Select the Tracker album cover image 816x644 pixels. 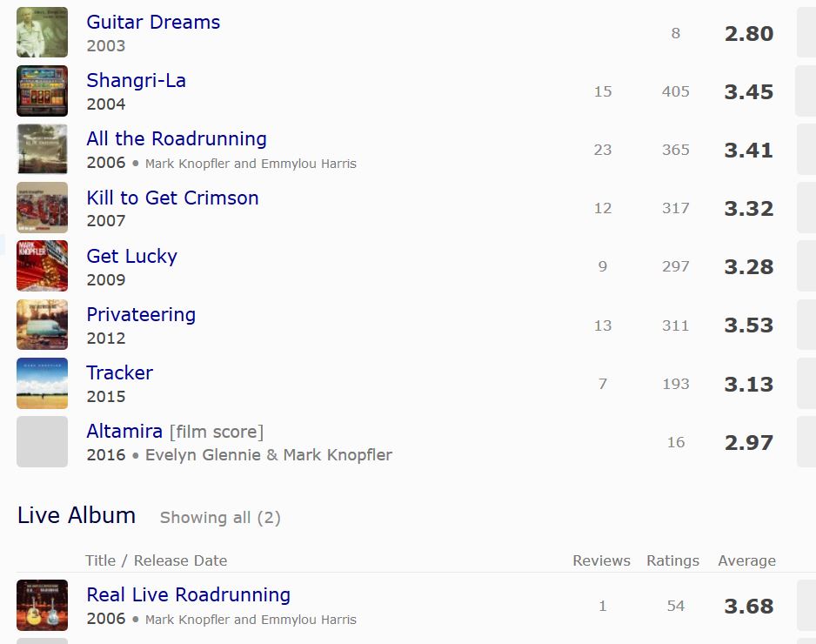coord(42,383)
